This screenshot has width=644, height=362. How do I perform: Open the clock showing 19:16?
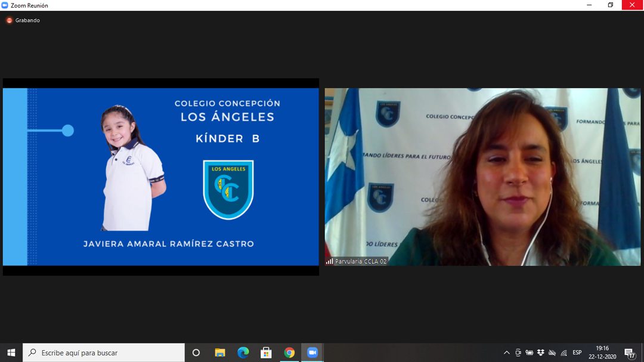[x=602, y=352]
